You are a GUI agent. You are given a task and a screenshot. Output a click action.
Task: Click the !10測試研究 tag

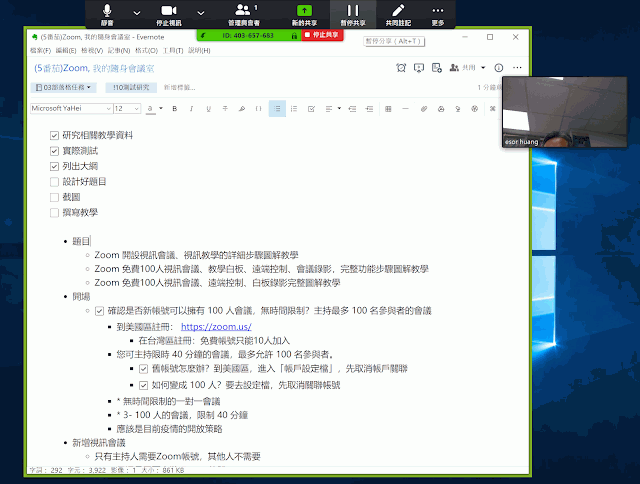[131, 87]
